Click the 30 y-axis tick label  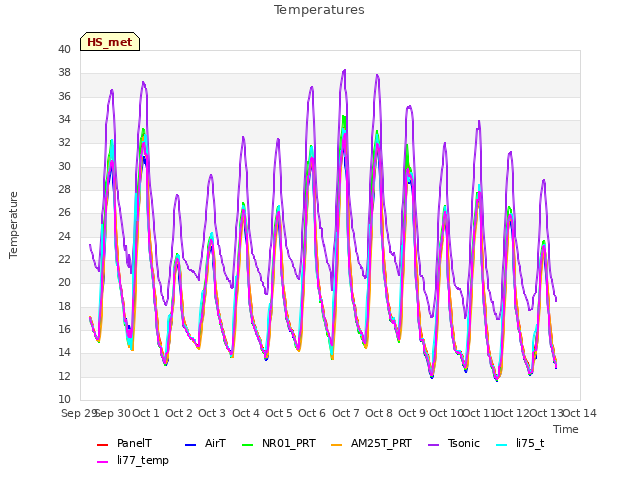(x=64, y=167)
